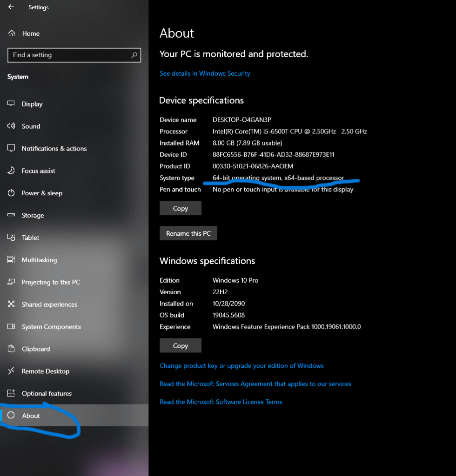Copy the device specifications
The height and width of the screenshot is (476, 456).
(181, 208)
